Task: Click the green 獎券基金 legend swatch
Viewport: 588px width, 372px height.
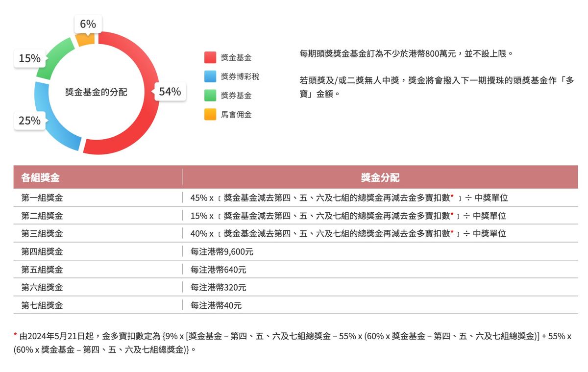Action: (x=210, y=96)
